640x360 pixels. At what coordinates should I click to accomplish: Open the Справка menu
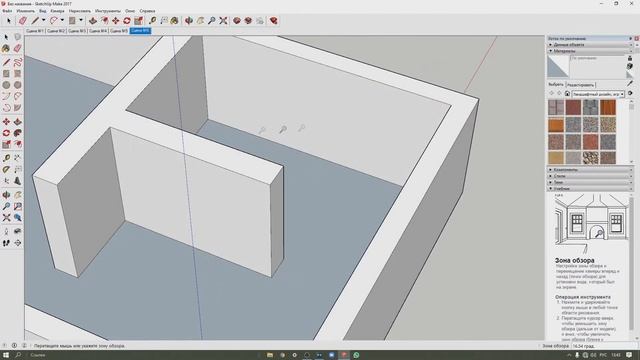(147, 11)
